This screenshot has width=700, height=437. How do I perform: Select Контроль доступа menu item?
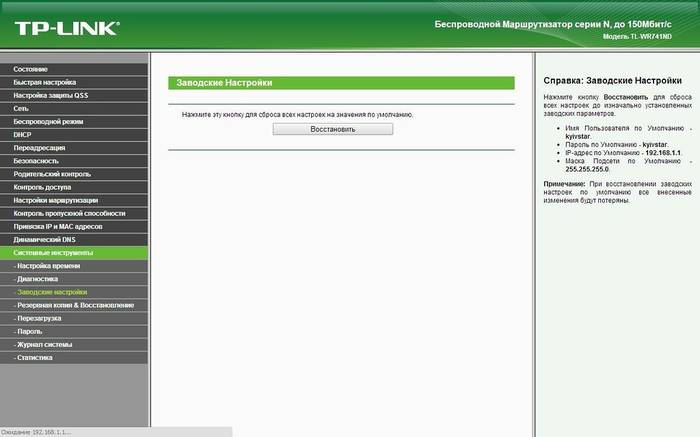(x=74, y=187)
